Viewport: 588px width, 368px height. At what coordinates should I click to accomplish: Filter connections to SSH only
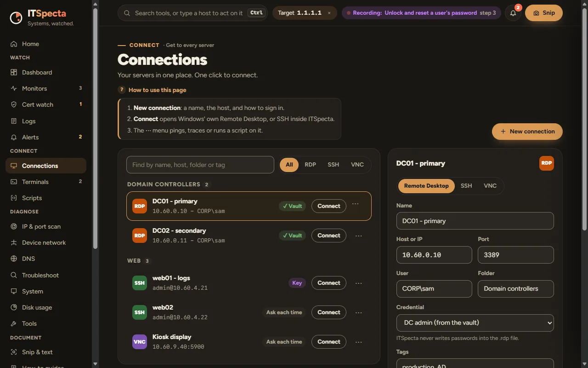(x=334, y=165)
